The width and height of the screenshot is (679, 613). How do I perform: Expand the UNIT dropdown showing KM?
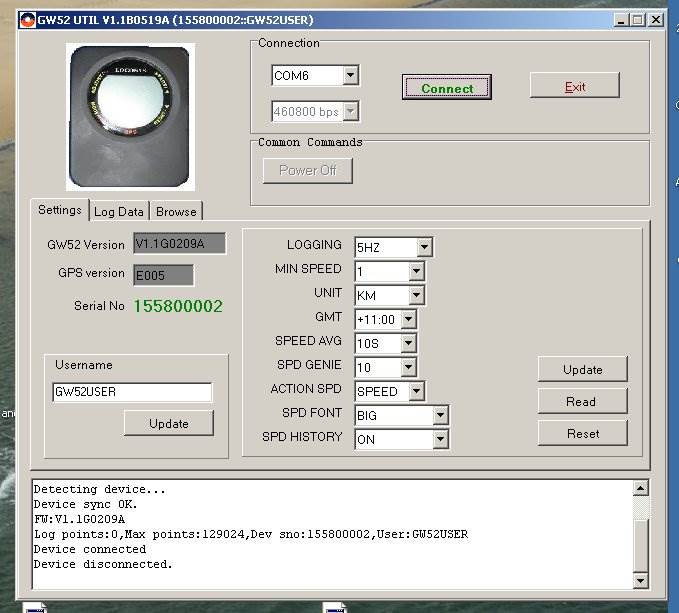pyautogui.click(x=416, y=296)
